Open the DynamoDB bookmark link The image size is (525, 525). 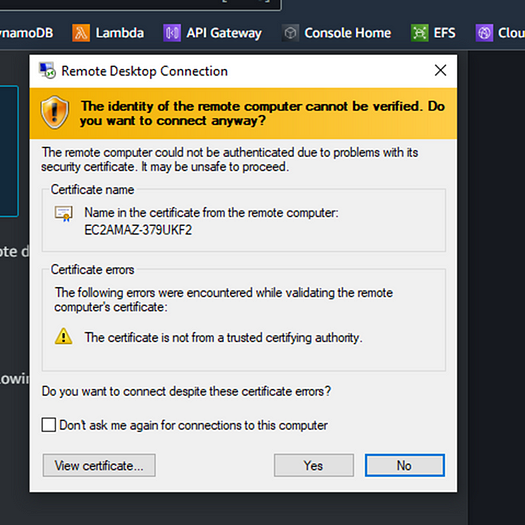point(26,33)
